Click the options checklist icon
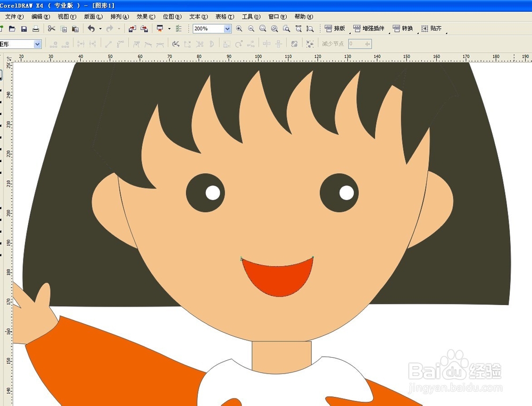The image size is (532, 406). (178, 29)
